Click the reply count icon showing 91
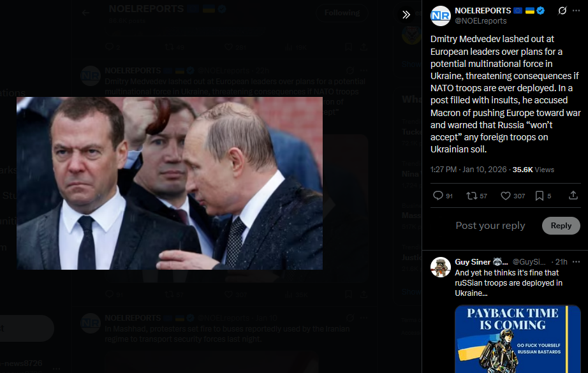This screenshot has height=373, width=588. click(443, 196)
